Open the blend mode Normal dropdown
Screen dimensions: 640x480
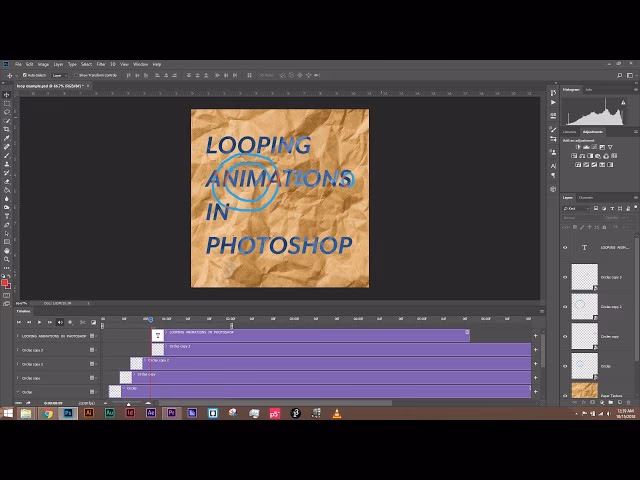[581, 218]
